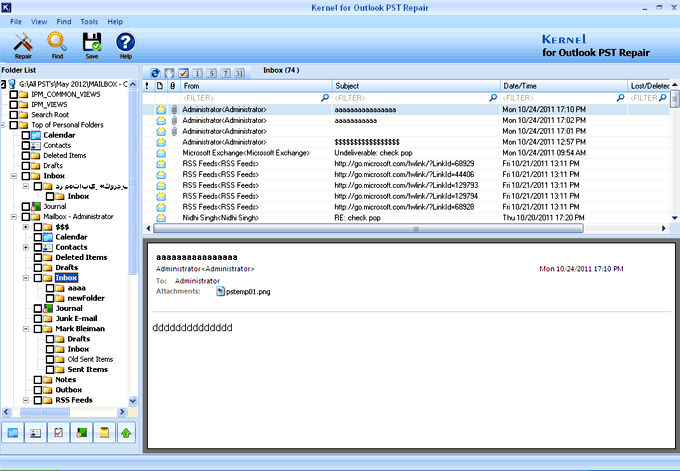Click the journal icon in bottom-left panel

[81, 432]
